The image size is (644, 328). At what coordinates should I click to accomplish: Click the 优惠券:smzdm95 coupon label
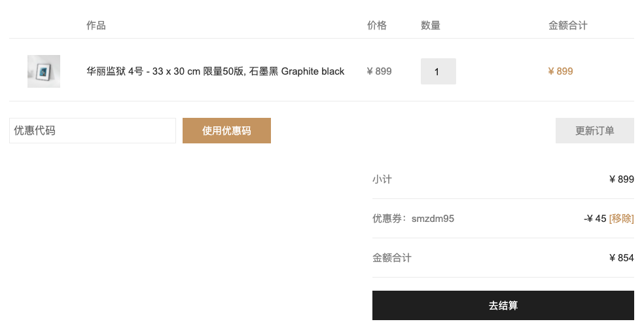[x=413, y=219]
